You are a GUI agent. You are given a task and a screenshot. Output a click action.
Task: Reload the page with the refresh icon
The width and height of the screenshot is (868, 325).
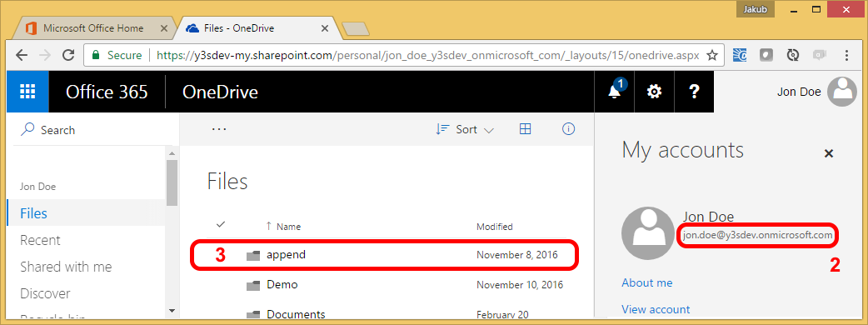pos(68,55)
